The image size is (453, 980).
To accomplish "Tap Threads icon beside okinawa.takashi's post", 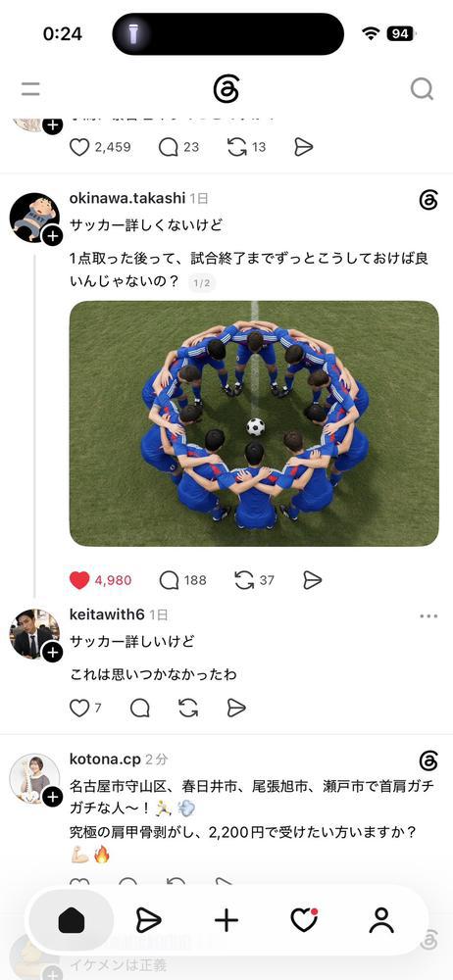I will (428, 200).
